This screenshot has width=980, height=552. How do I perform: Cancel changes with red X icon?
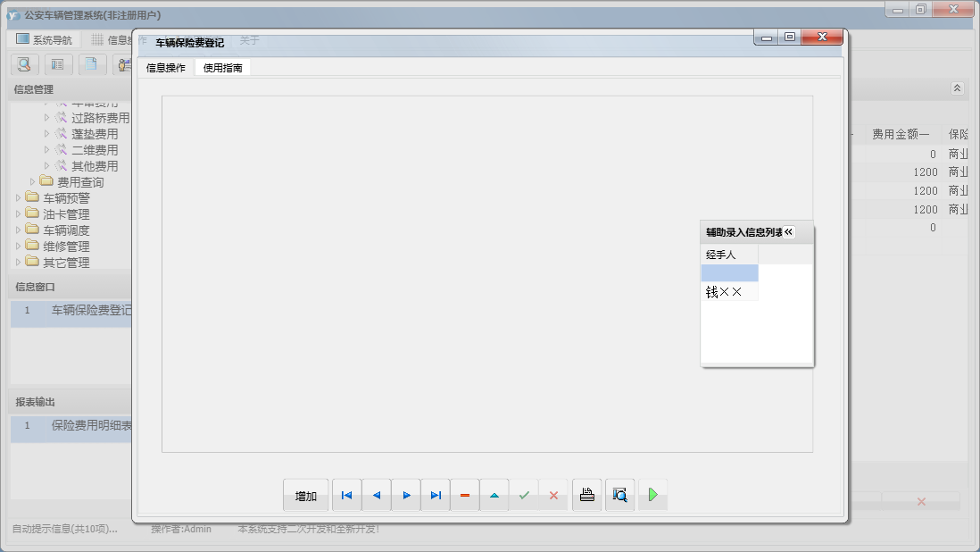coord(553,495)
